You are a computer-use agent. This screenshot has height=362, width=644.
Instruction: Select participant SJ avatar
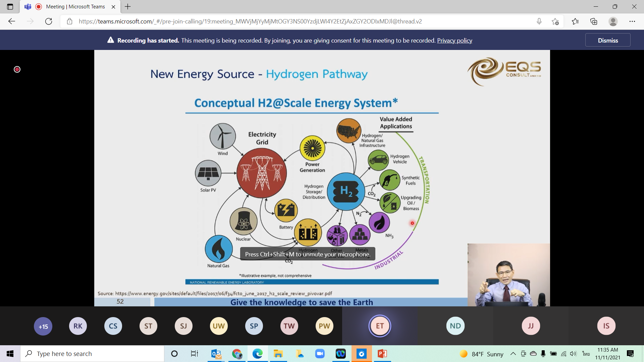coord(183,326)
